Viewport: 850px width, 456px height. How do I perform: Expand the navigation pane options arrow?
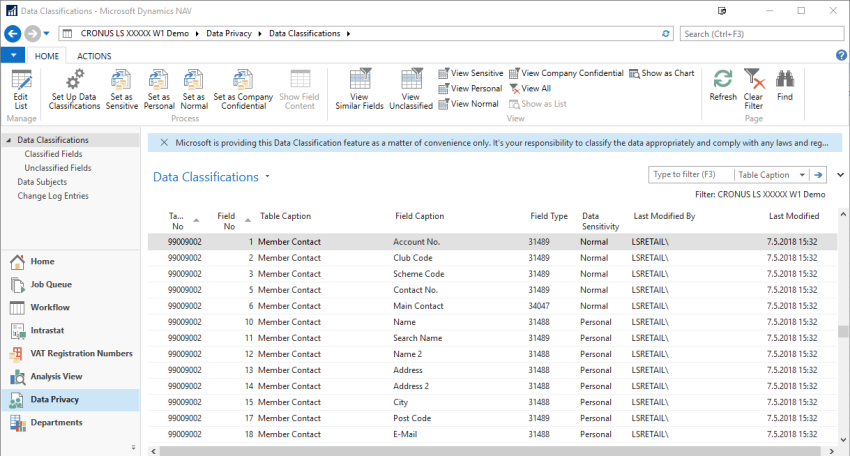click(x=133, y=447)
